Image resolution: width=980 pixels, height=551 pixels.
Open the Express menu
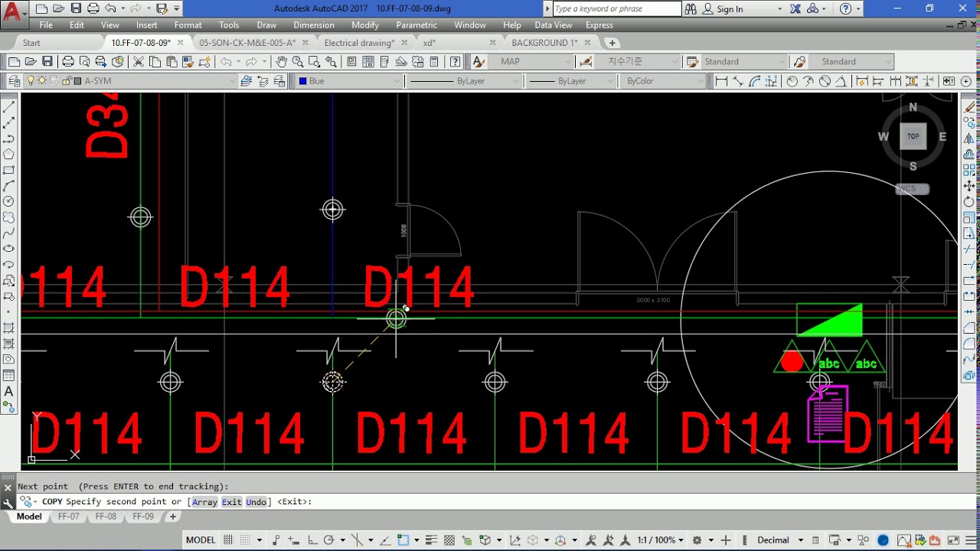coord(599,25)
